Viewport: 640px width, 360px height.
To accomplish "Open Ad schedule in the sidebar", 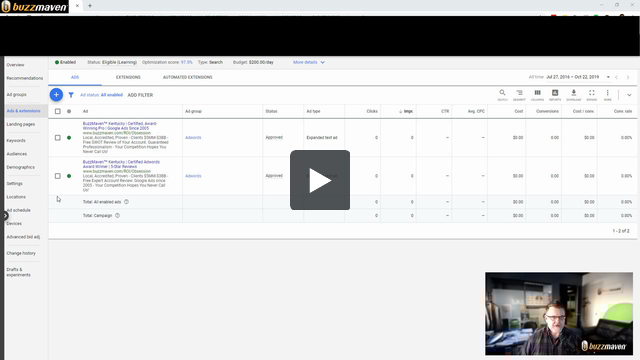I will point(18,210).
